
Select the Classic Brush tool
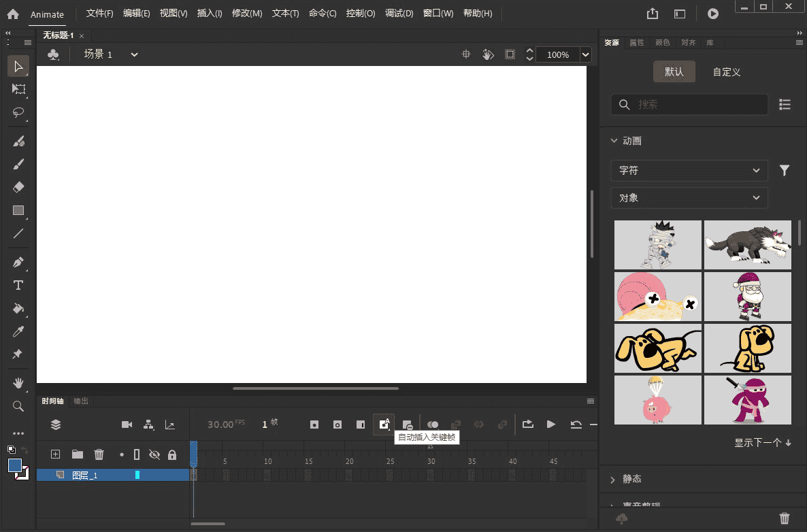pos(18,164)
